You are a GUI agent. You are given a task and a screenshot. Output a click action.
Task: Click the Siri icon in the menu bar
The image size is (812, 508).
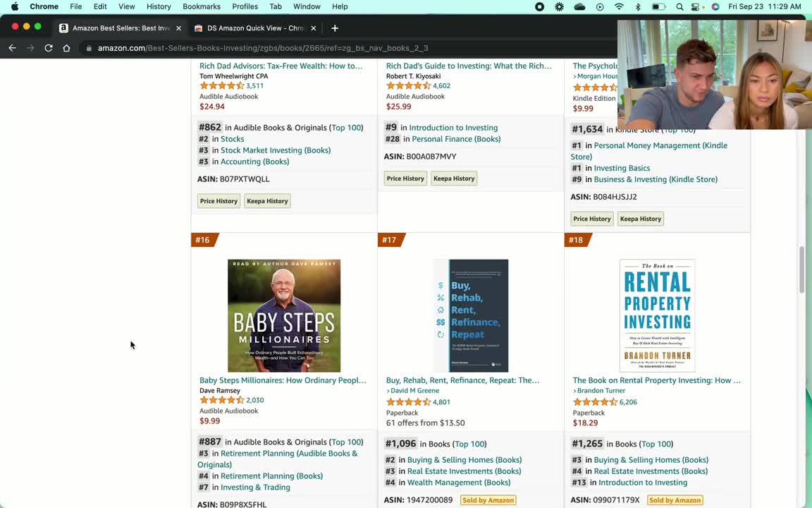[715, 6]
